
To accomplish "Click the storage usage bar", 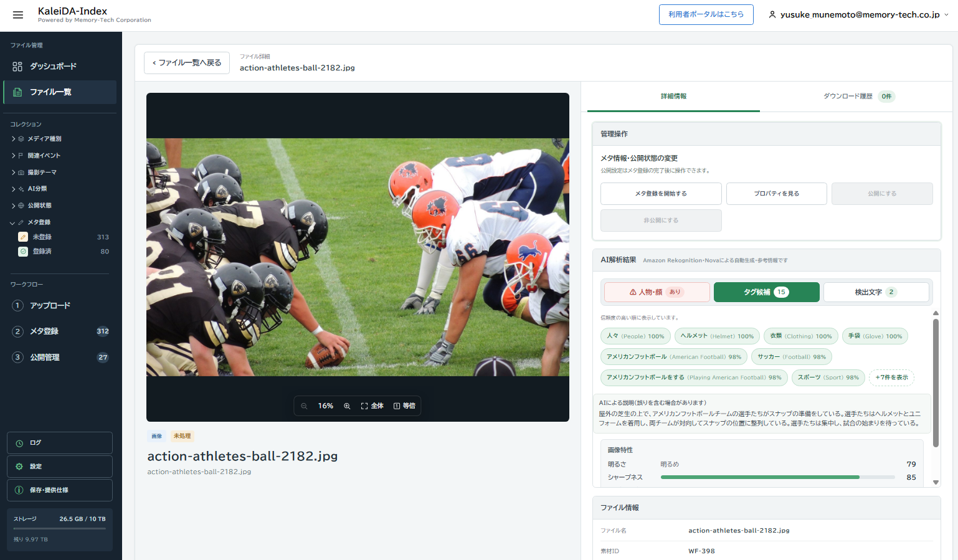I will point(60,529).
